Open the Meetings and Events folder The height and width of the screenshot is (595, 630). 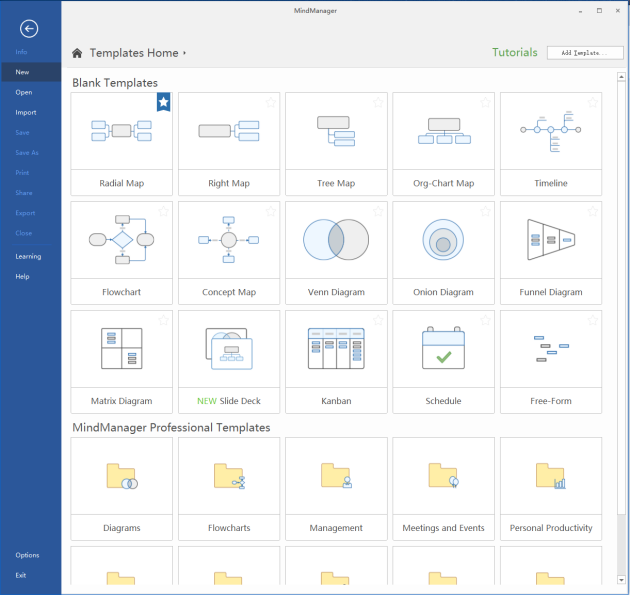[443, 476]
